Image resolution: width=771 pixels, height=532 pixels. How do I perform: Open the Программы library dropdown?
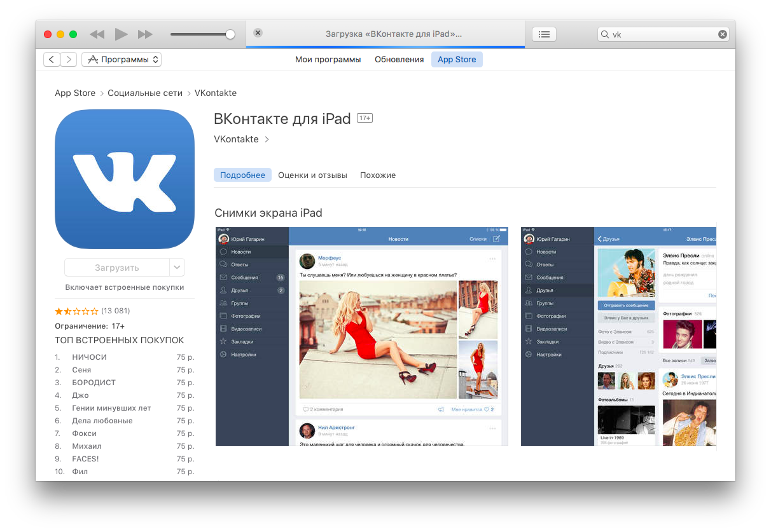pyautogui.click(x=122, y=59)
